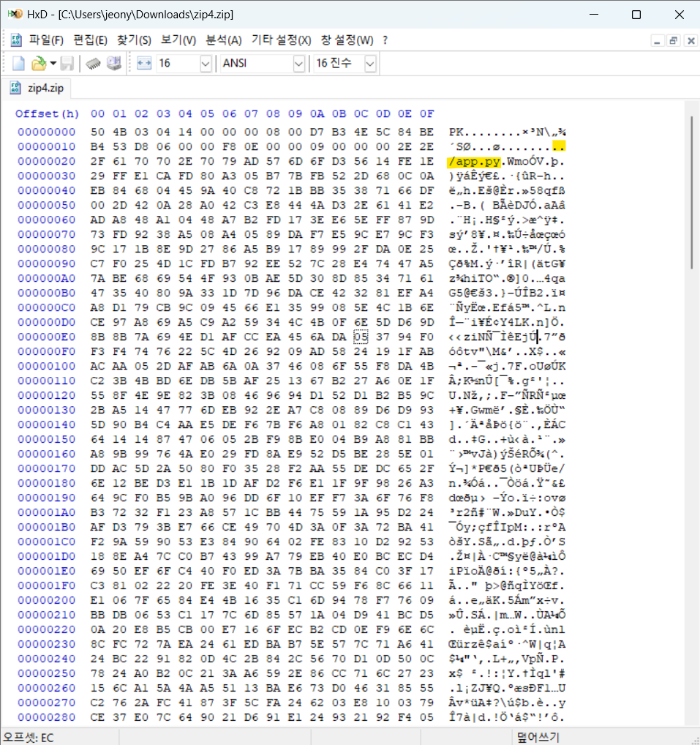Open the ANSI character encoding dropdown
The width and height of the screenshot is (700, 745).
click(298, 64)
